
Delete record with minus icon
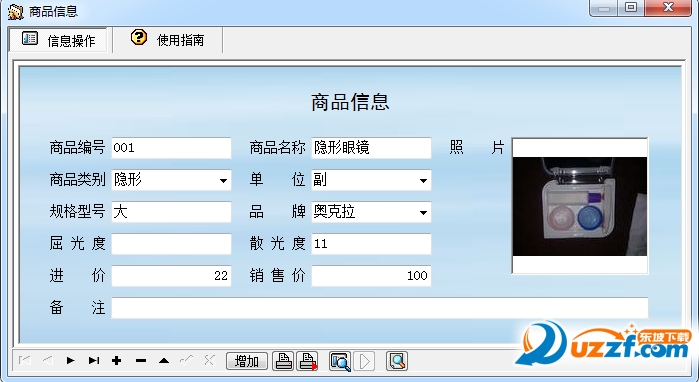(140, 361)
